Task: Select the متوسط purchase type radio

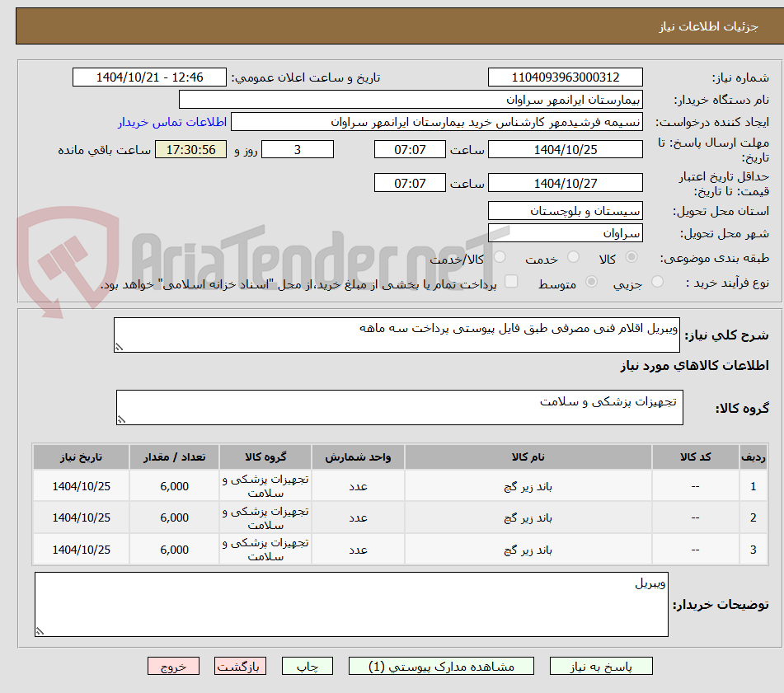Action: (x=591, y=282)
